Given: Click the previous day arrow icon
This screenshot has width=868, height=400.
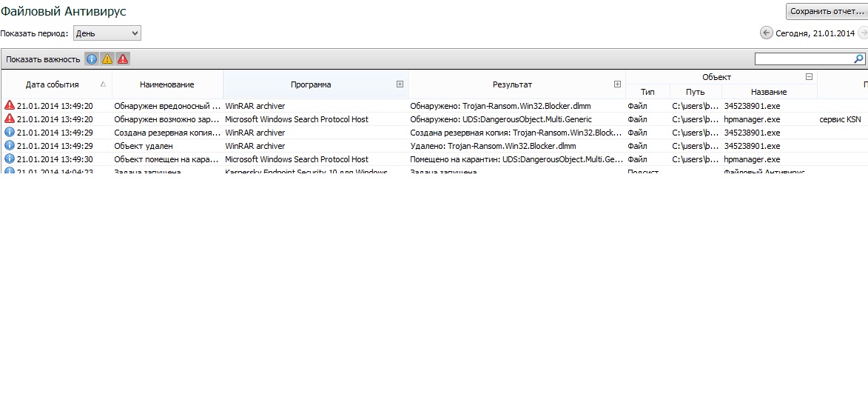Looking at the screenshot, I should (766, 33).
